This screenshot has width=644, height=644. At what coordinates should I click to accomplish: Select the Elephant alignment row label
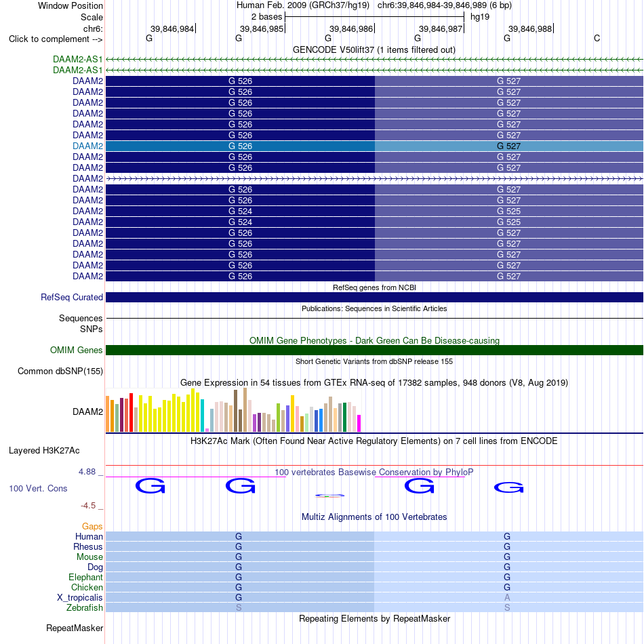pos(85,577)
